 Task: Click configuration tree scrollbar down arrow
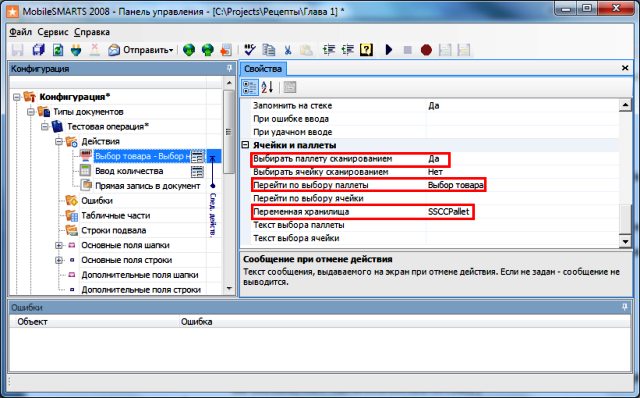pyautogui.click(x=229, y=288)
